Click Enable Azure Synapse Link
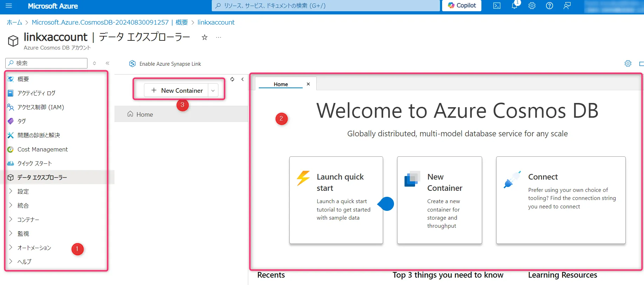Viewport: 644px width, 285px height. (x=165, y=64)
